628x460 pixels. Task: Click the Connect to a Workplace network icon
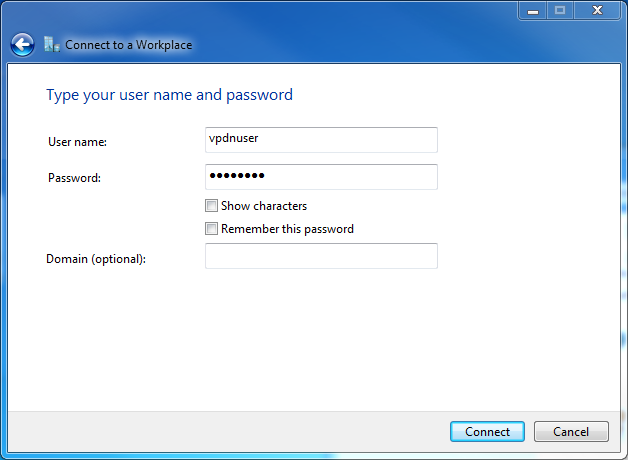tap(52, 44)
